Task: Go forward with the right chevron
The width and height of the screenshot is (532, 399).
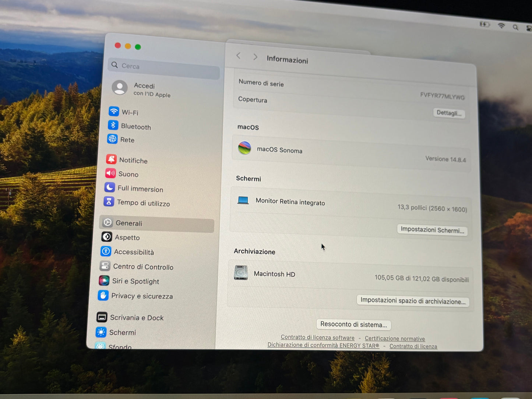Action: point(255,57)
